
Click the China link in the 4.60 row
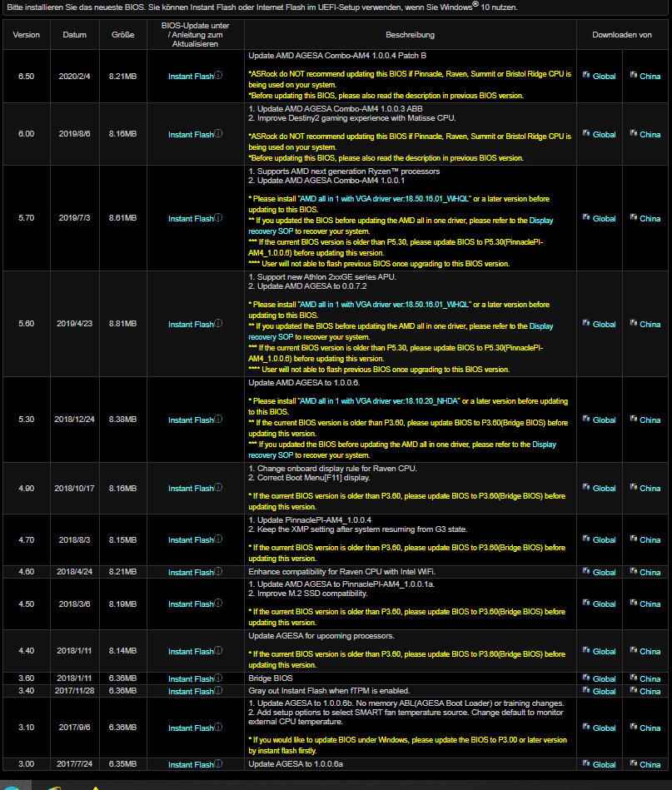tap(650, 573)
